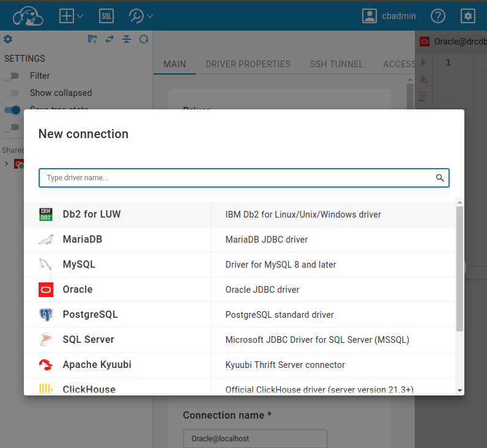Click the link with editor arrows icon
This screenshot has height=448, width=487.
coord(110,39)
